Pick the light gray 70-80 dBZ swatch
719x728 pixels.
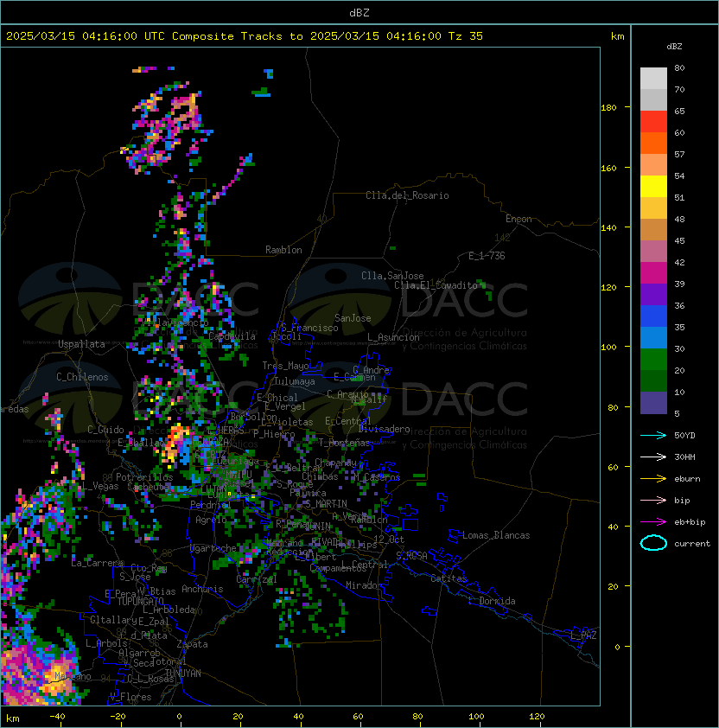(x=653, y=79)
